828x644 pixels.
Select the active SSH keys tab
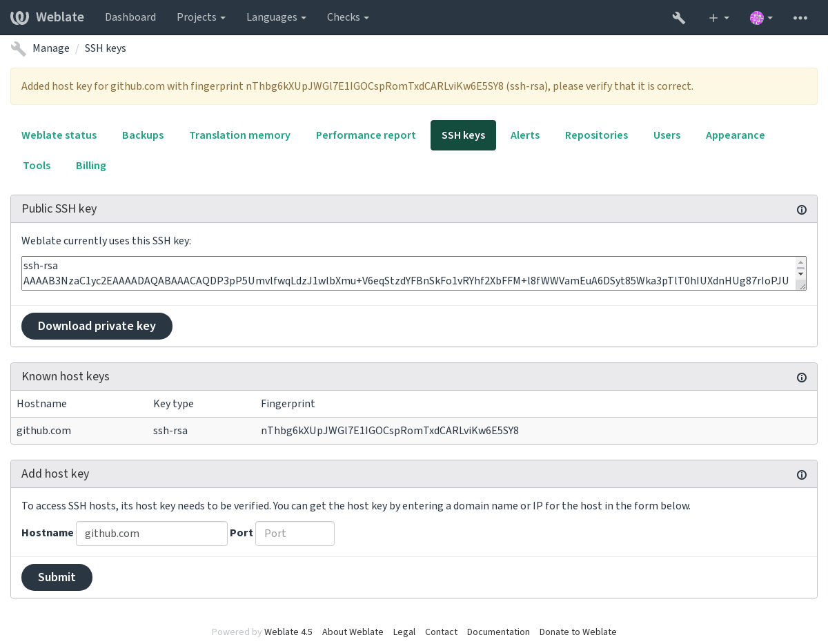tap(463, 135)
